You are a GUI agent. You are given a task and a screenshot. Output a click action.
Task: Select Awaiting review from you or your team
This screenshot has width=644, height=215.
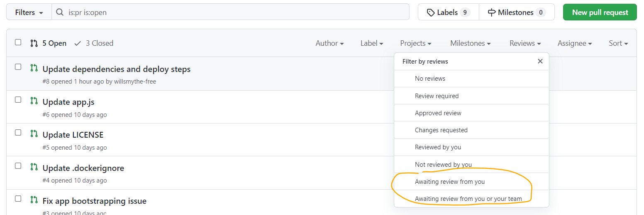tap(471, 198)
